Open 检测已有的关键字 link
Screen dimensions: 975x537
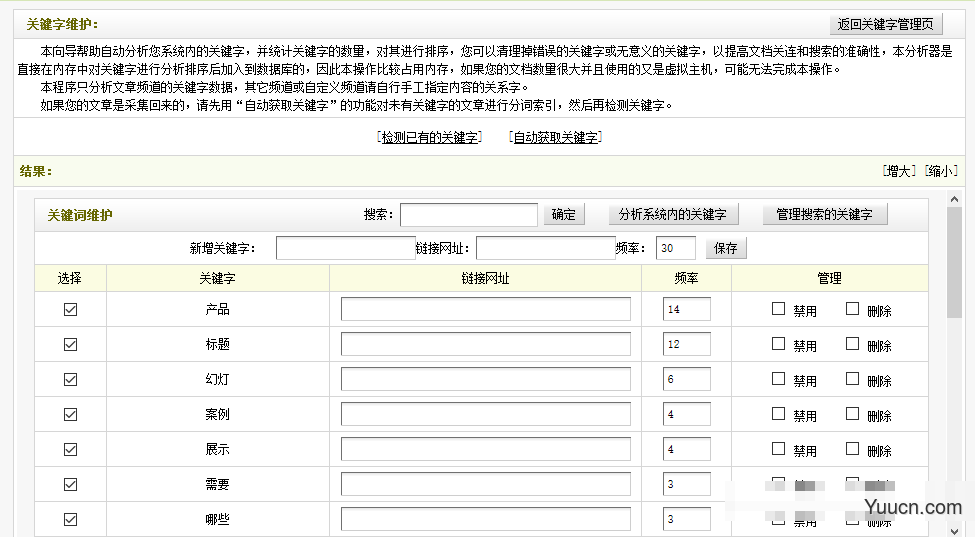[430, 138]
